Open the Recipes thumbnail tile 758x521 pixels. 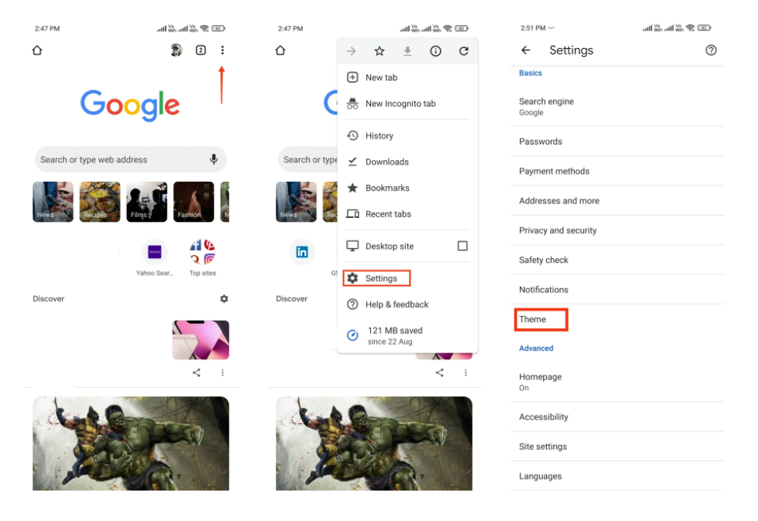pyautogui.click(x=100, y=202)
